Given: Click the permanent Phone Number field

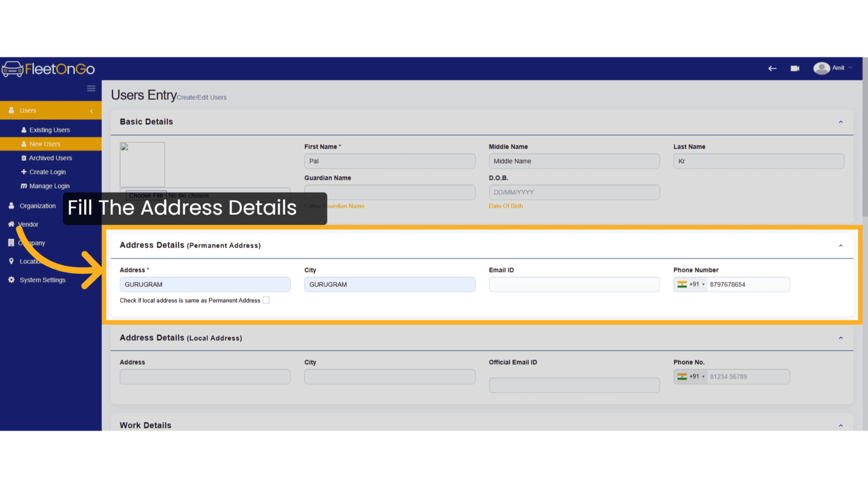Looking at the screenshot, I should click(x=748, y=285).
